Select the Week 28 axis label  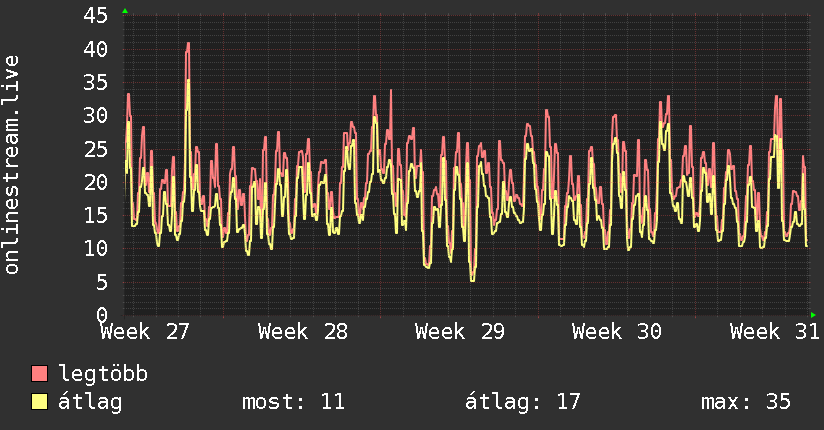tap(303, 332)
